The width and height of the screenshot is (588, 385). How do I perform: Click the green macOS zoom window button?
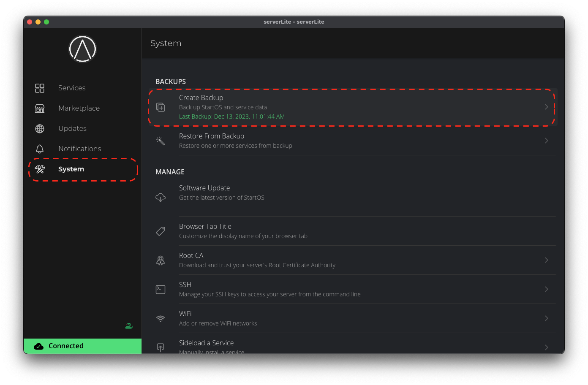[46, 22]
